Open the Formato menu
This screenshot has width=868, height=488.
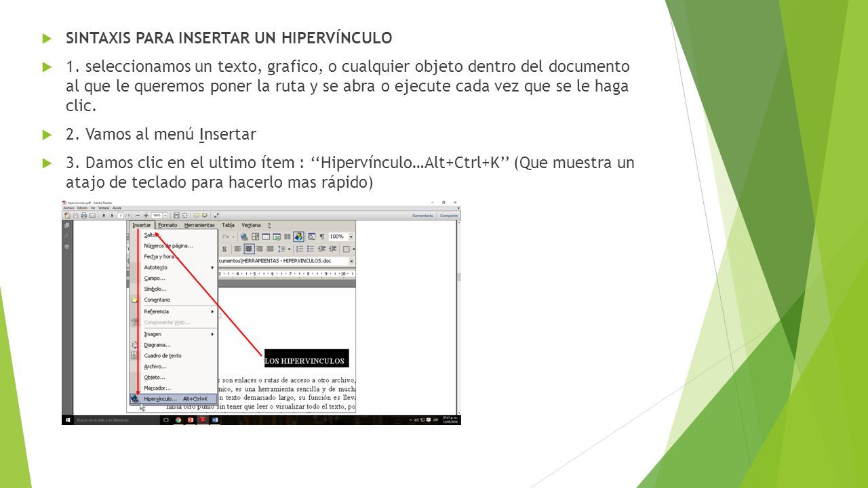tap(167, 225)
